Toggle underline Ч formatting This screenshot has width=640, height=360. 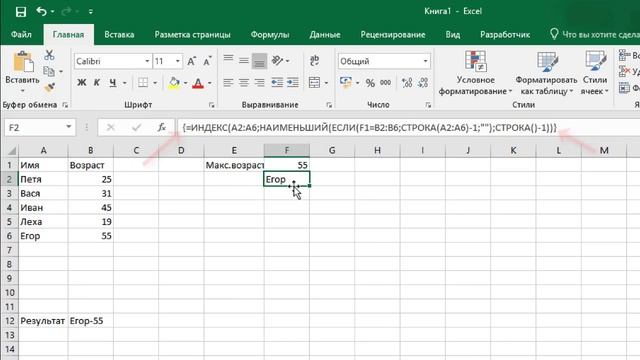[113, 83]
